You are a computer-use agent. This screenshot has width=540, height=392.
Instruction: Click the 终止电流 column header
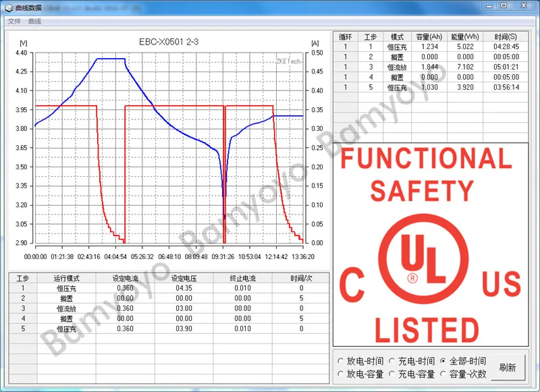[243, 279]
